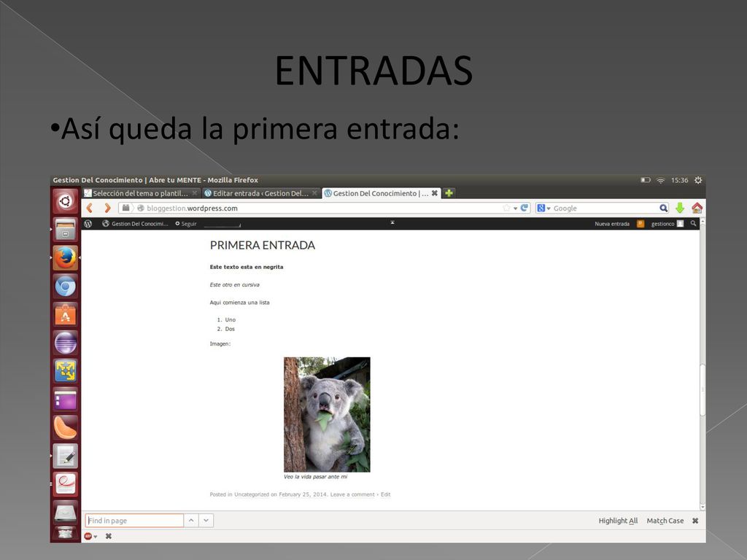
Task: Find previous match with up arrow
Action: (x=191, y=521)
